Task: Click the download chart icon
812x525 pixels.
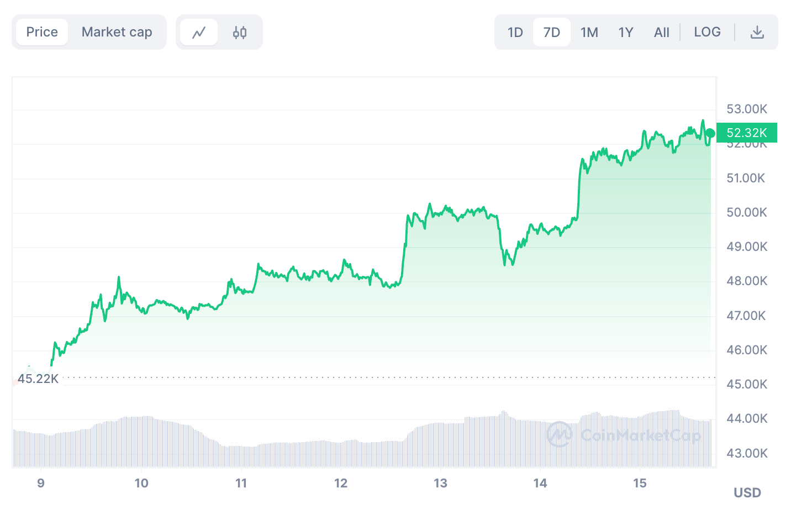Action: (757, 32)
